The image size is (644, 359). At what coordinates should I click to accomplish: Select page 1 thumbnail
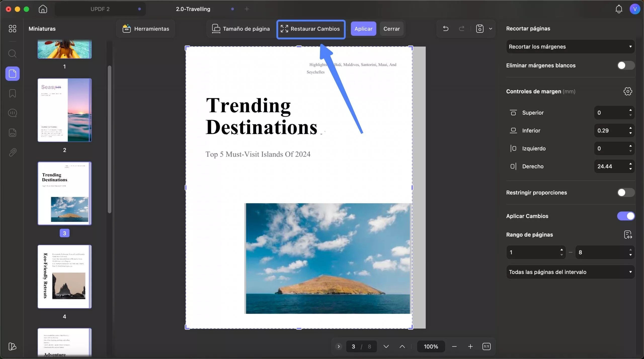65,49
